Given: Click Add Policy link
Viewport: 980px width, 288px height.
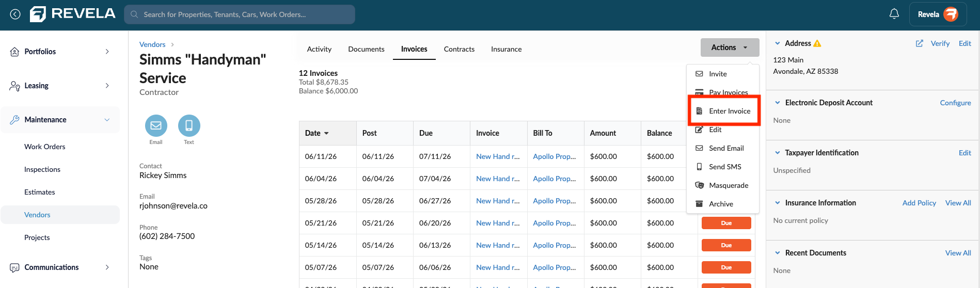Looking at the screenshot, I should 919,203.
